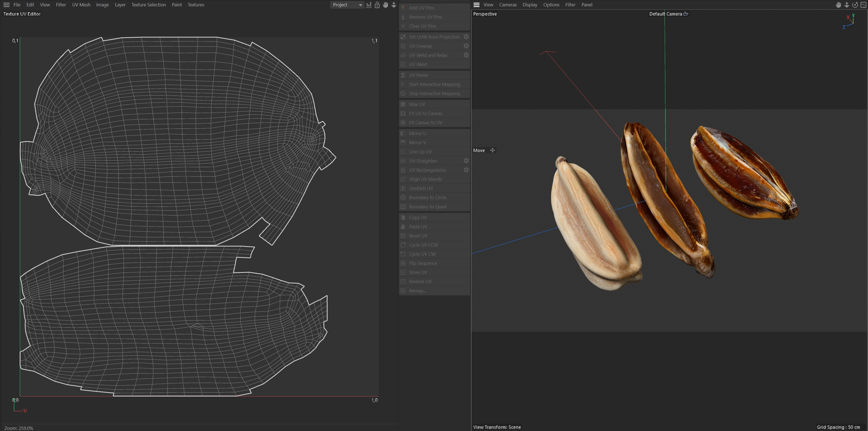Click the Boundary to Circle command
Screen dimensions: 868x431
tap(427, 197)
